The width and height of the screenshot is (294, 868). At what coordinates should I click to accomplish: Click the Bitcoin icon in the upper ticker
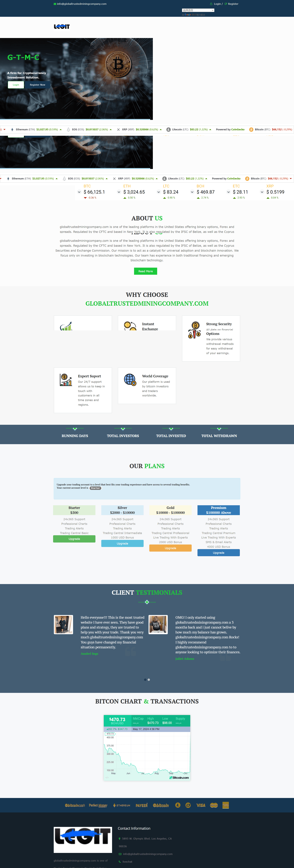pyautogui.click(x=251, y=129)
